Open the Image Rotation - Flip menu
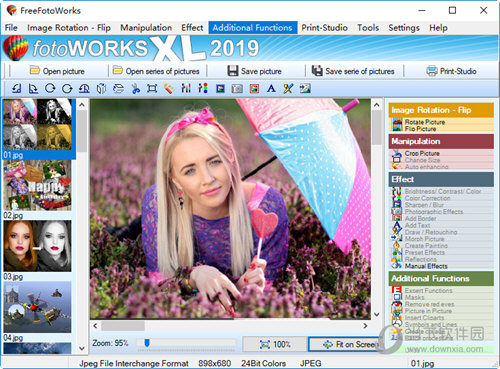This screenshot has height=369, width=500. click(69, 28)
